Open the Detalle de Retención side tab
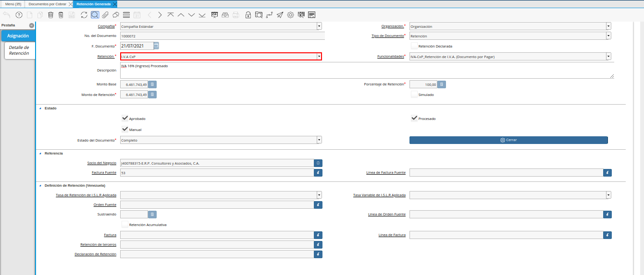Screen dimensions: 644x275 [19, 50]
